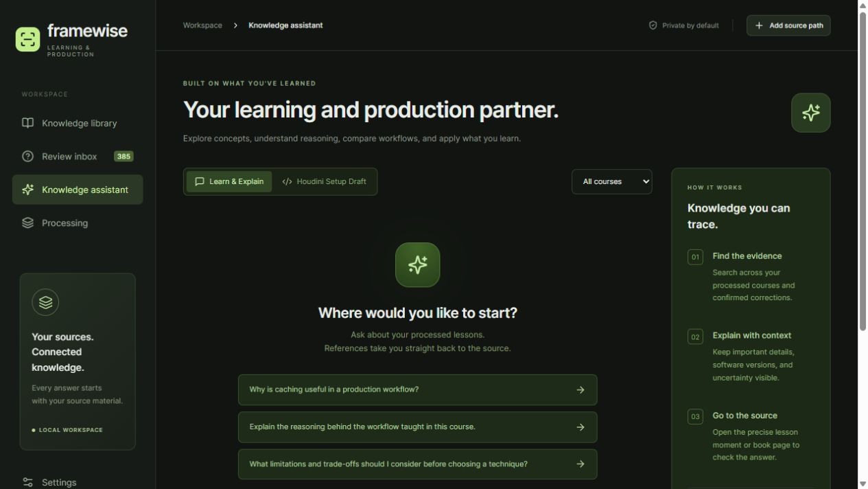
Task: Click the Where would you like to start heading
Action: [x=417, y=313]
